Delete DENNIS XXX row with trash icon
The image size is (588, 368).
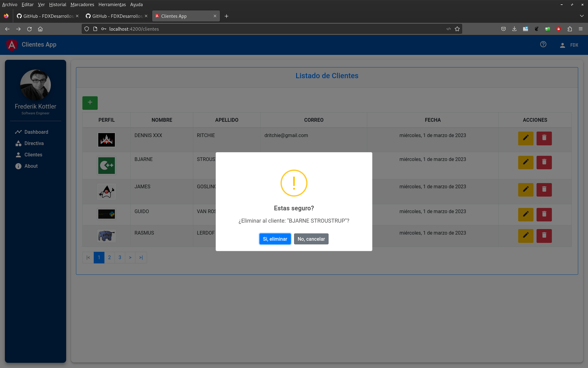[x=544, y=138]
